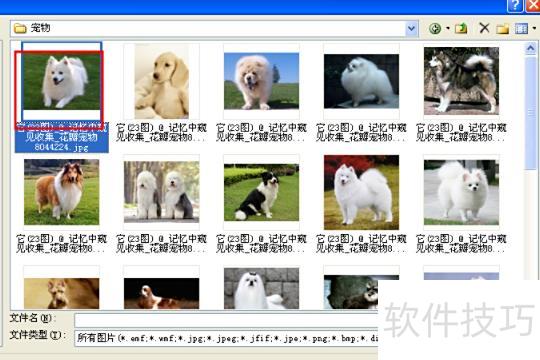Click file name under standing Samoyed thumbnail
This screenshot has height=360, width=540.
click(x=361, y=244)
